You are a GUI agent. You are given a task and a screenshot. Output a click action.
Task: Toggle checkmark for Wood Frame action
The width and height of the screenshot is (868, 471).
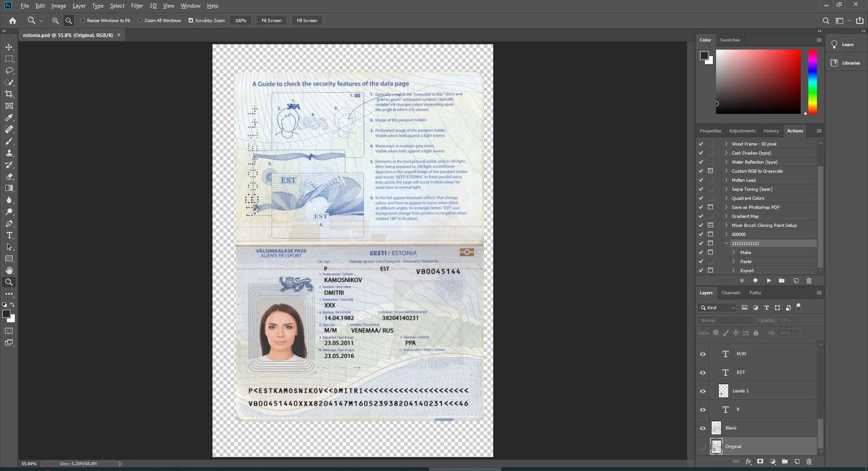tap(701, 144)
